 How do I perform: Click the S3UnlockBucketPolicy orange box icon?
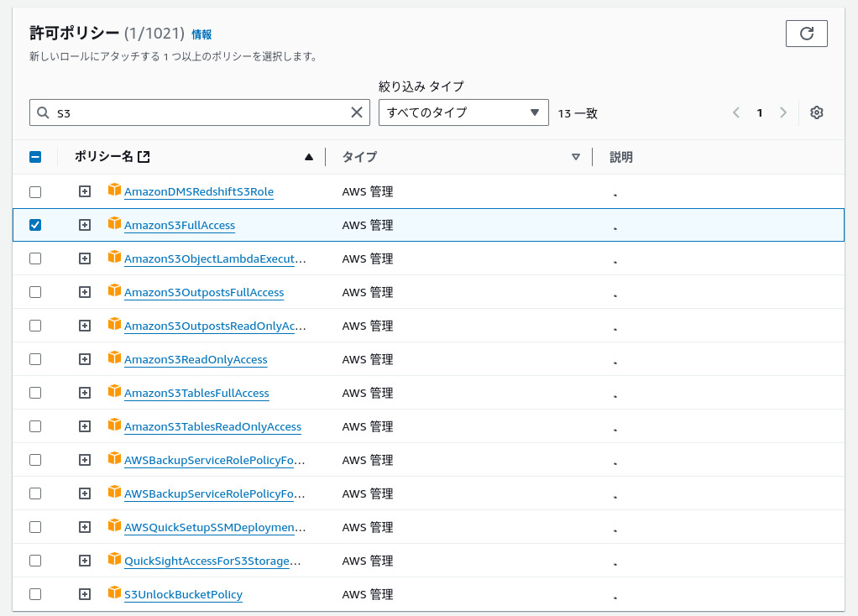pos(114,593)
